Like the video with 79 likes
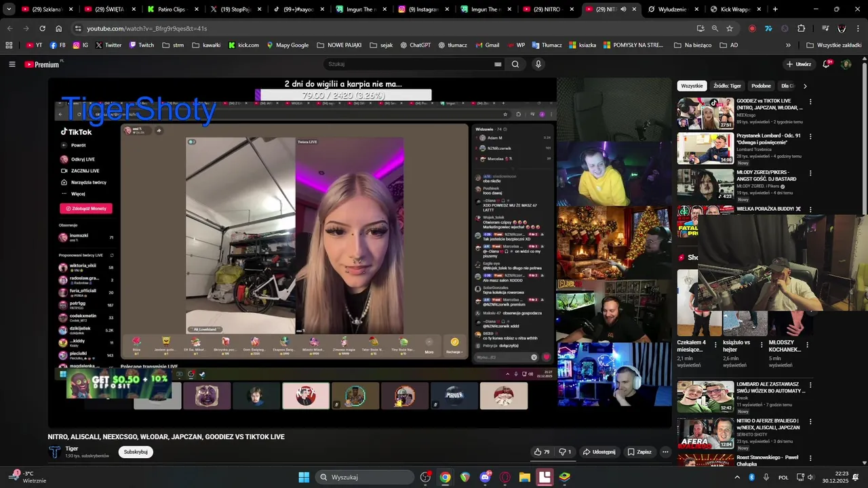The width and height of the screenshot is (868, 488). click(542, 452)
